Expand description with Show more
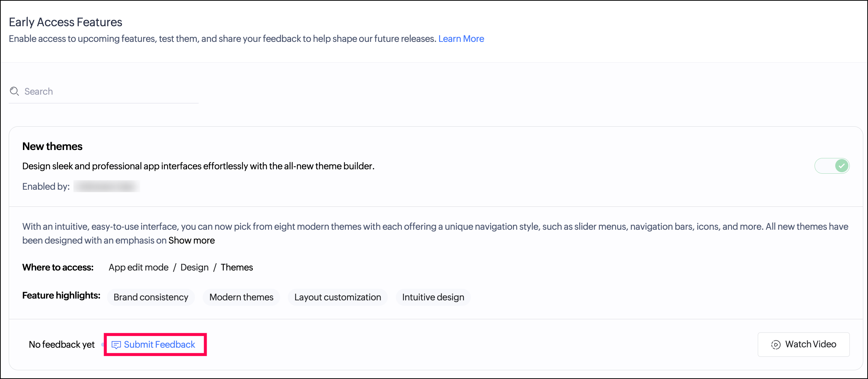 [x=191, y=240]
